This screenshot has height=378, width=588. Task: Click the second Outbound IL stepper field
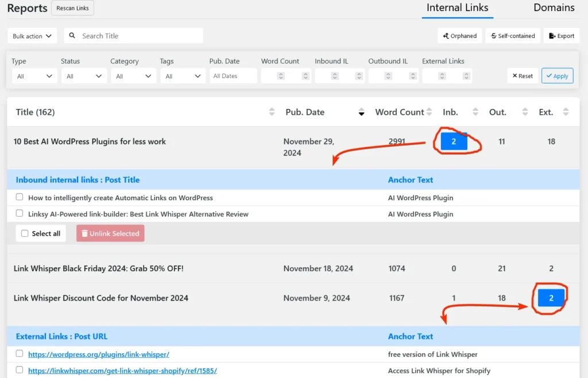[407, 76]
